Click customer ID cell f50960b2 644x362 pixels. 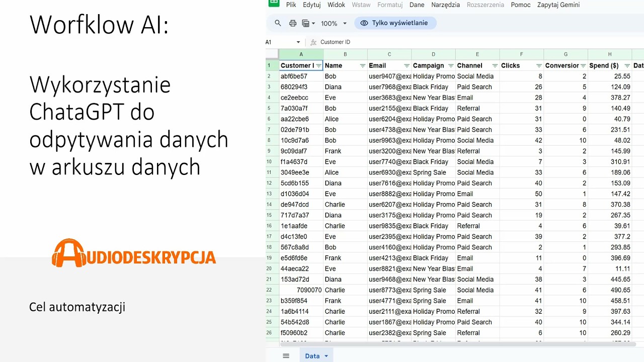click(x=301, y=333)
